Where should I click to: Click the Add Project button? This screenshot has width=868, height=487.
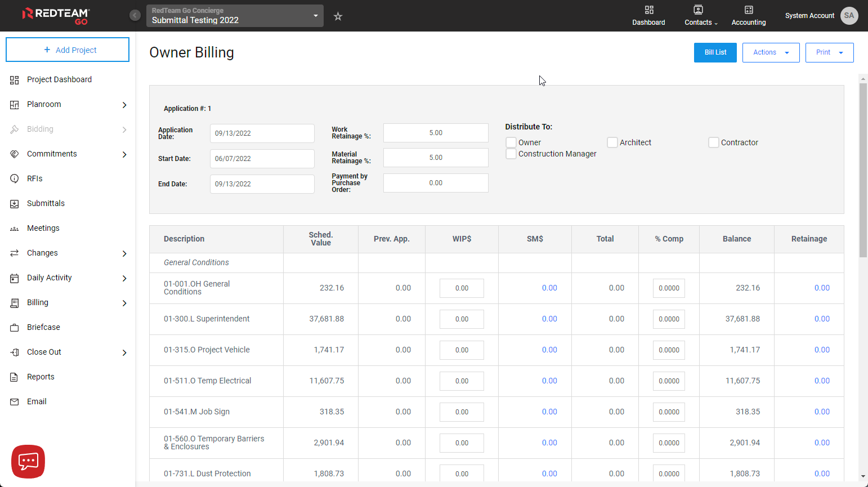coord(67,50)
